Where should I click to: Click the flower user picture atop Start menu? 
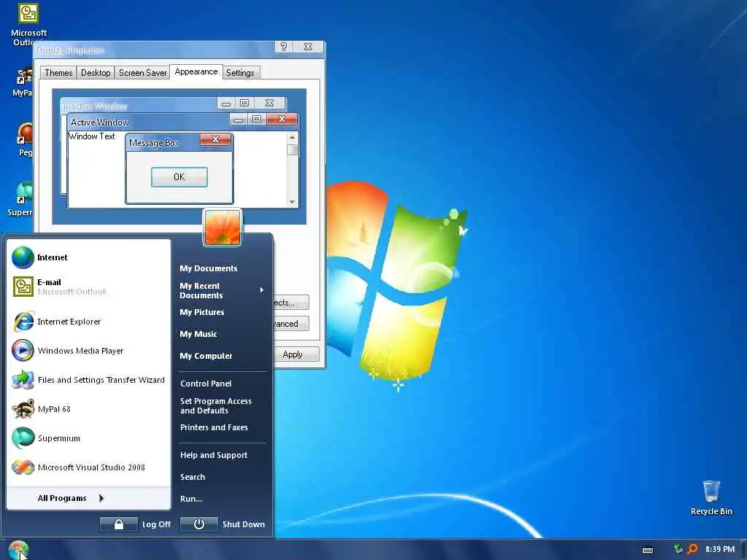point(222,227)
